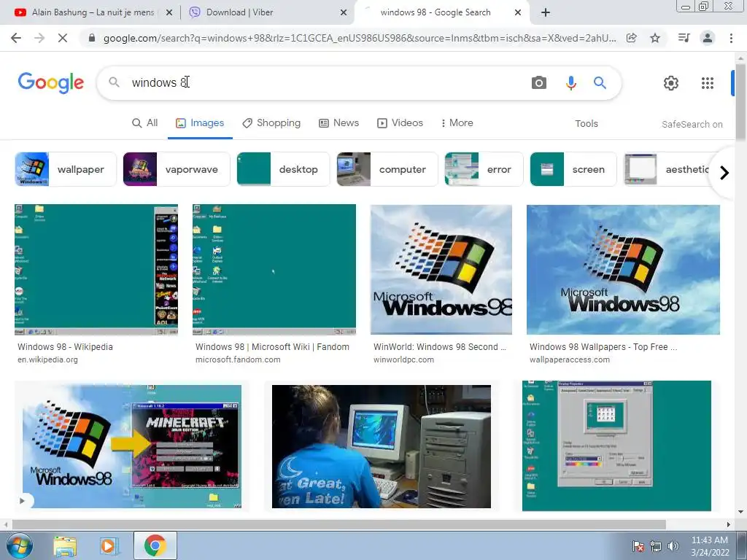The width and height of the screenshot is (747, 560).
Task: Start voice search with microphone icon
Action: (x=570, y=83)
